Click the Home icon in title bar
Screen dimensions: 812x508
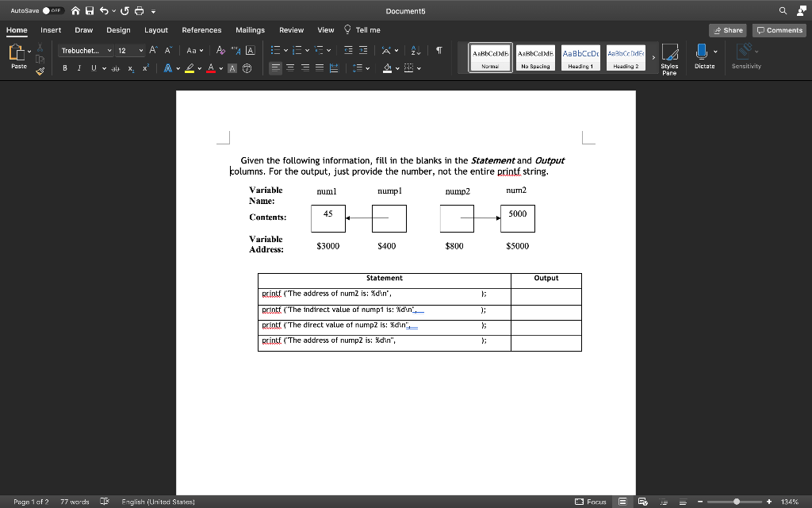point(75,10)
